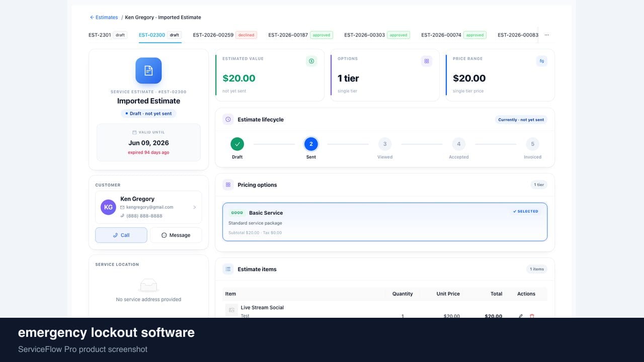
Task: Click the Pricing options grid icon
Action: [228, 185]
